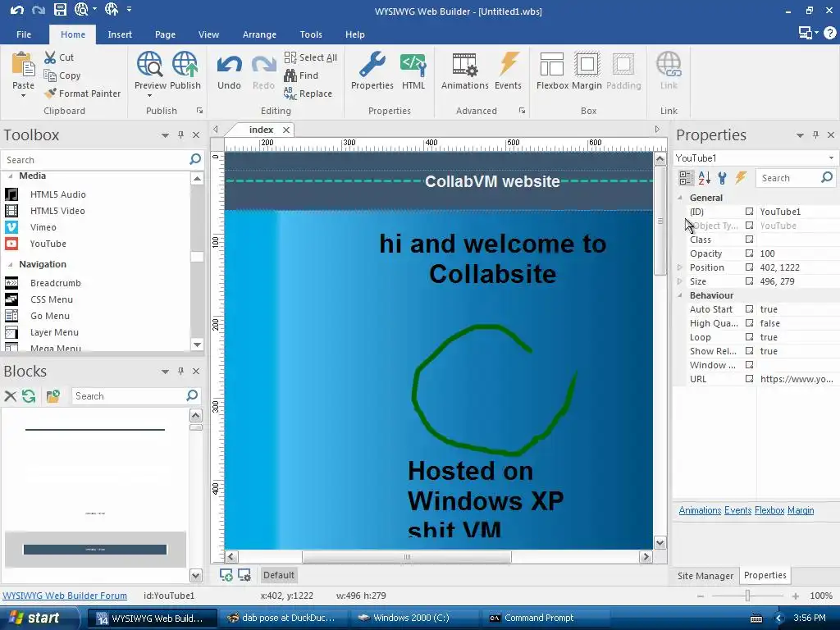This screenshot has width=840, height=630.
Task: Click the zoom slider handle
Action: 747,596
